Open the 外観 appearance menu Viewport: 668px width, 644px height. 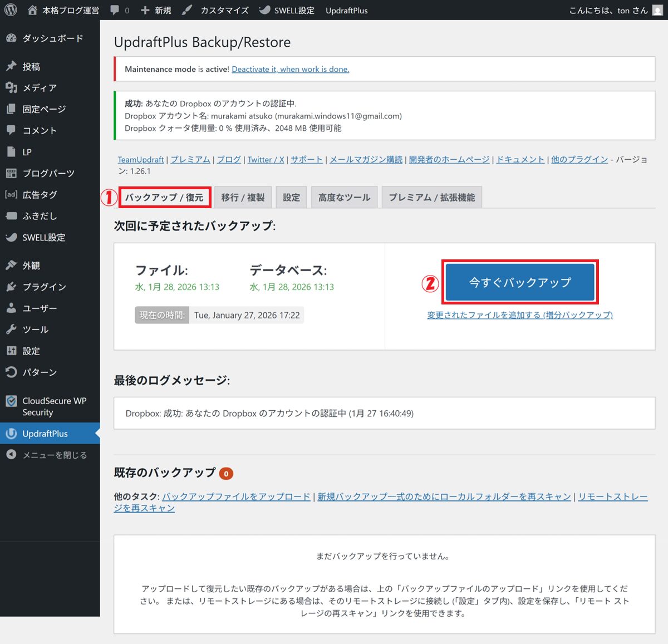[31, 266]
